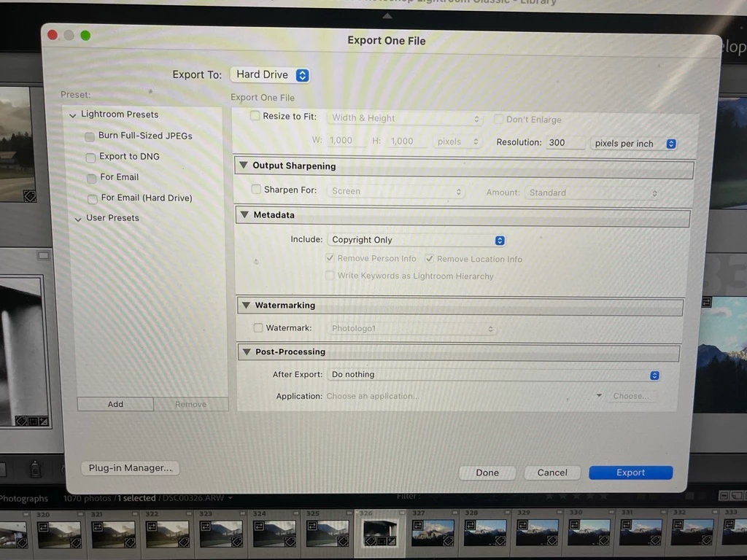Image resolution: width=747 pixels, height=560 pixels.
Task: Collapse the Watermarking section
Action: [x=246, y=305]
